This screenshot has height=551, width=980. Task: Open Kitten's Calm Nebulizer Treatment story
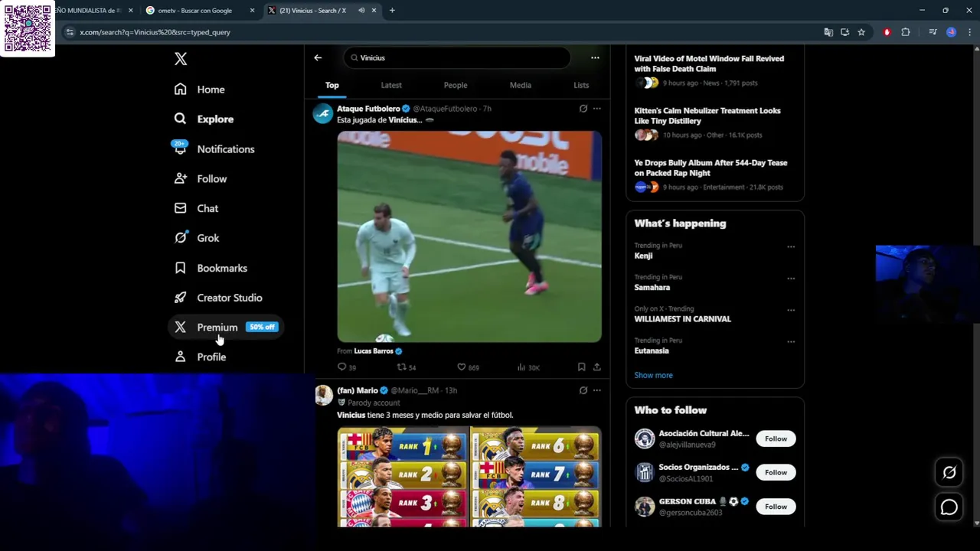click(707, 116)
